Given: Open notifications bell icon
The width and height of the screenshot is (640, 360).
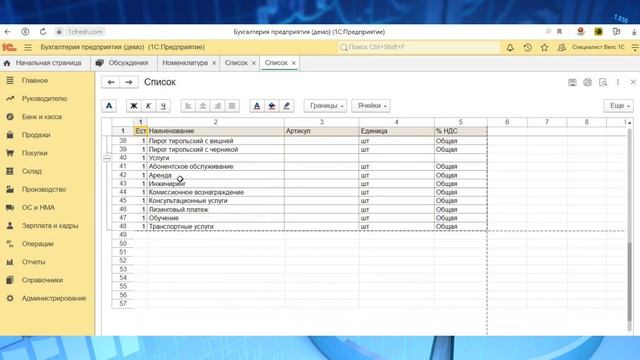Looking at the screenshot, I should (510, 47).
